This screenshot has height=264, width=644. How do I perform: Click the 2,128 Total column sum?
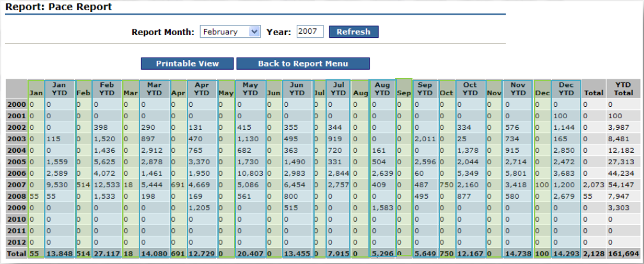(593, 254)
